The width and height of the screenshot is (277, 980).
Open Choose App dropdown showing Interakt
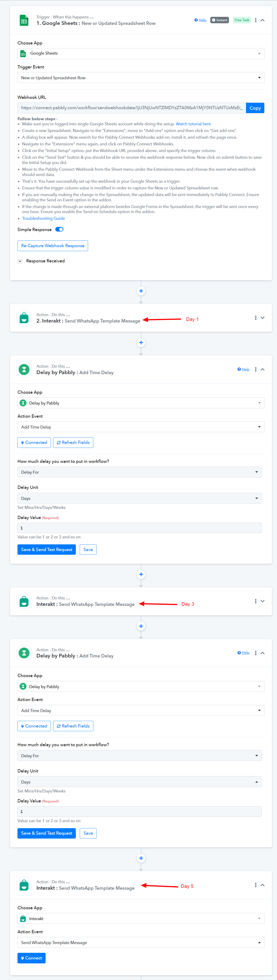point(141,919)
